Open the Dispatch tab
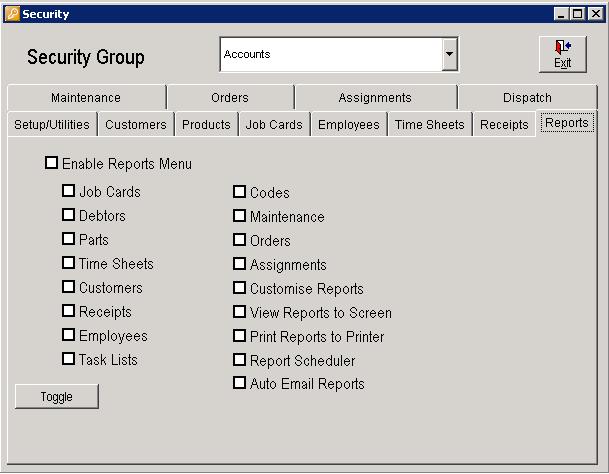The height and width of the screenshot is (474, 609). click(x=527, y=98)
